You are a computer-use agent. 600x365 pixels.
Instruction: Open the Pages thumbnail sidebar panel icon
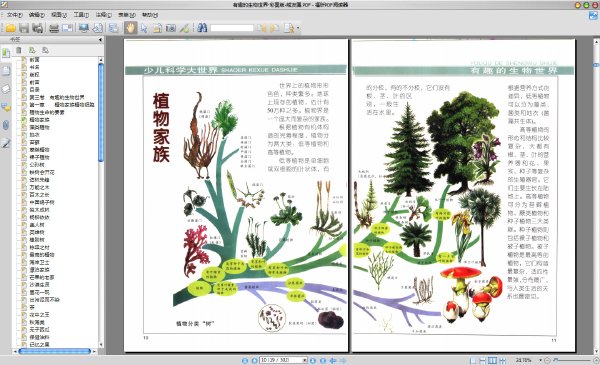pyautogui.click(x=6, y=71)
